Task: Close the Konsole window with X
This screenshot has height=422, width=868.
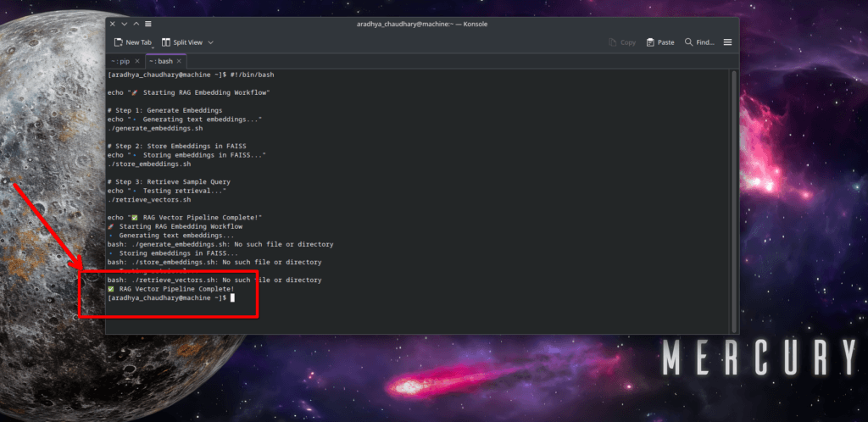Action: click(114, 24)
